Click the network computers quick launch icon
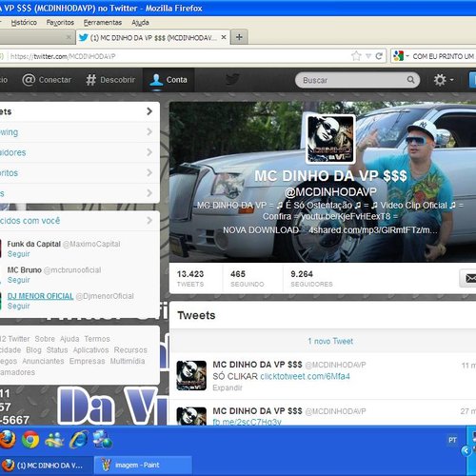 102,439
